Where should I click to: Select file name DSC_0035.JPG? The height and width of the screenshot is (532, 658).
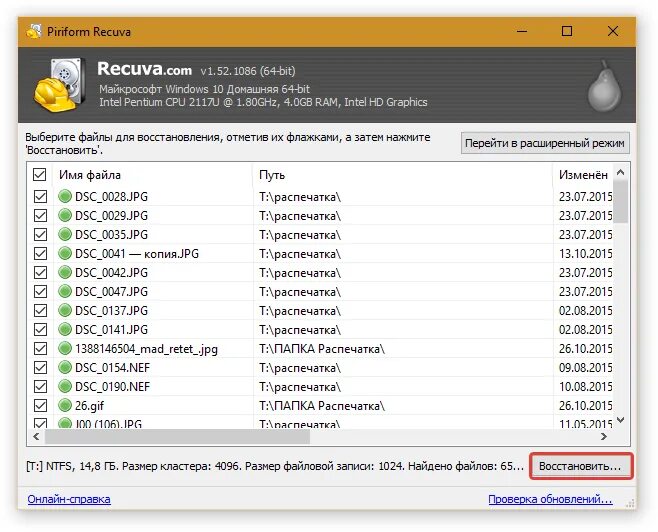click(111, 235)
